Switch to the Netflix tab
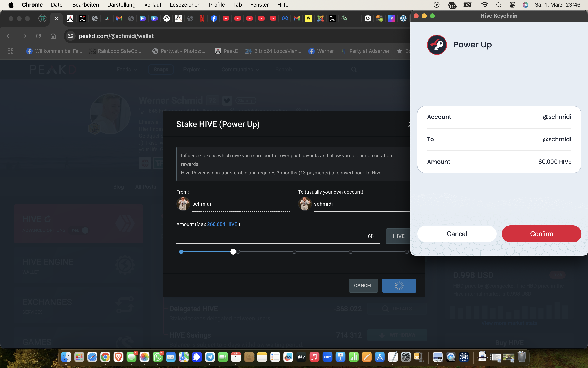Screen dimensions: 588x368 click(x=202, y=18)
